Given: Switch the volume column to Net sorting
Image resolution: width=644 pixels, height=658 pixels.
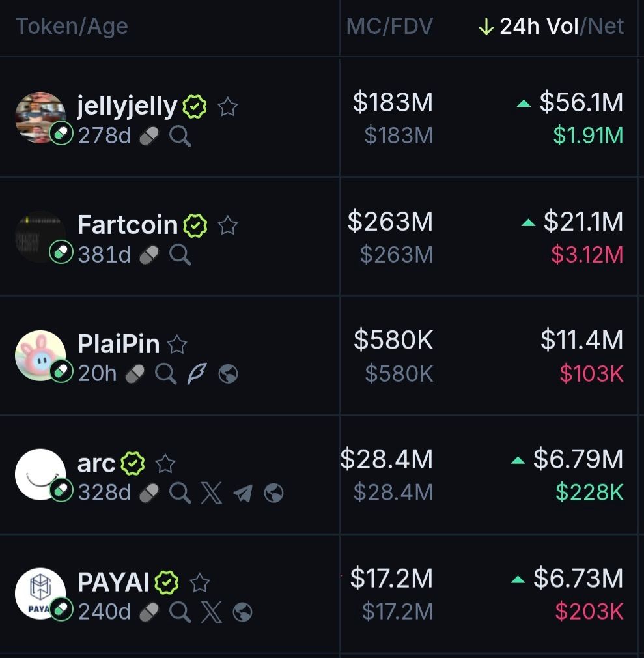Looking at the screenshot, I should [x=607, y=27].
